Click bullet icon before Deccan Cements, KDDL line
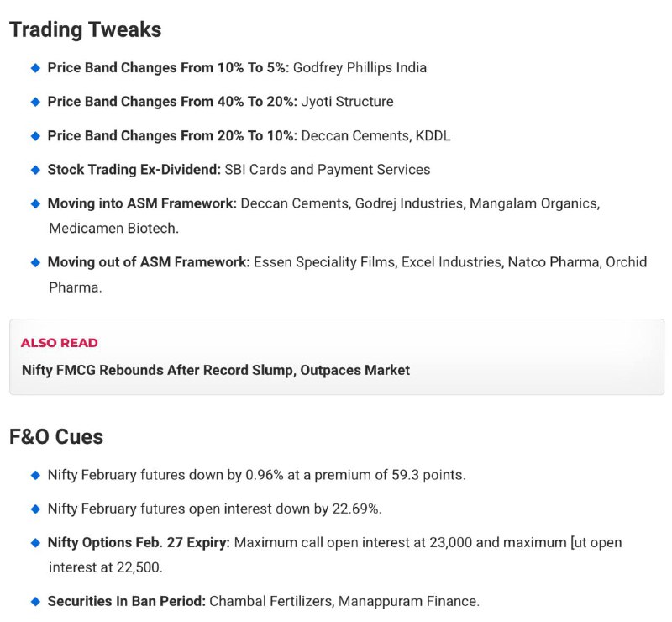The width and height of the screenshot is (672, 622). pyautogui.click(x=36, y=136)
